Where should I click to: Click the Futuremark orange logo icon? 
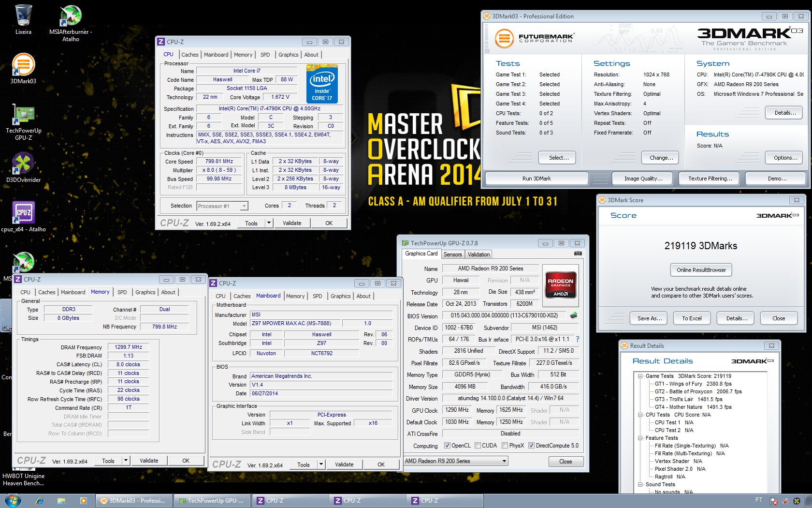504,38
